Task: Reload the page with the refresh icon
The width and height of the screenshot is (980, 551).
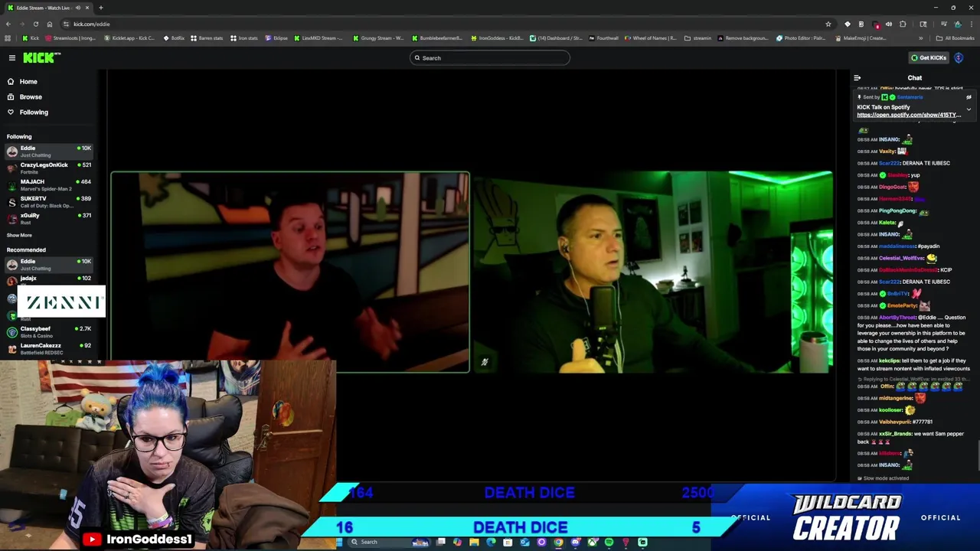Action: (36, 24)
